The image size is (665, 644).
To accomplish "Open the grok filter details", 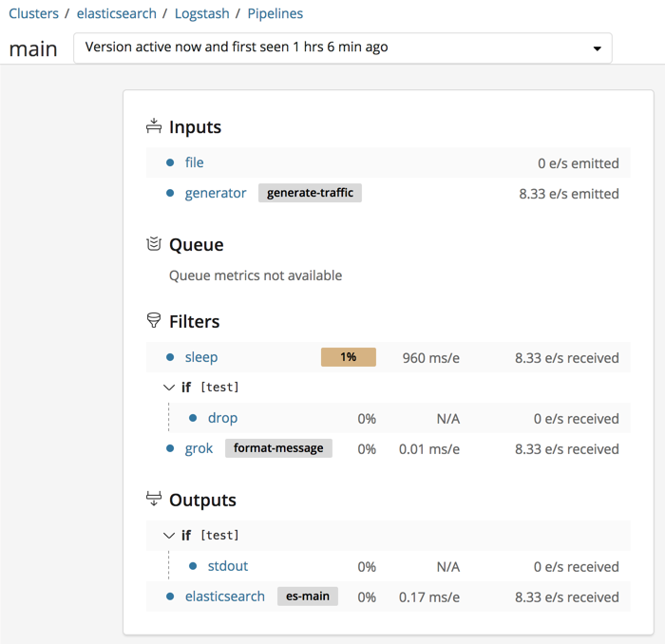I will click(199, 448).
